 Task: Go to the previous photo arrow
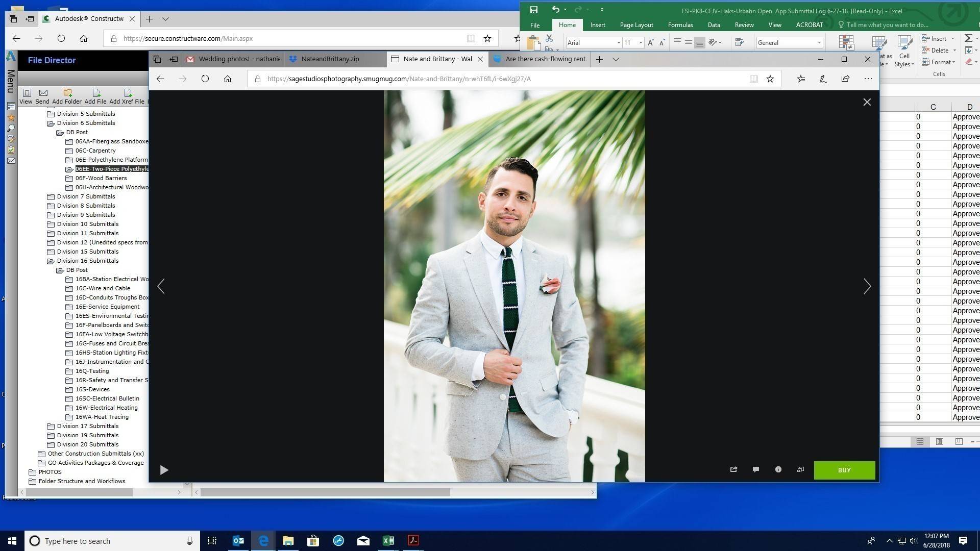[161, 286]
